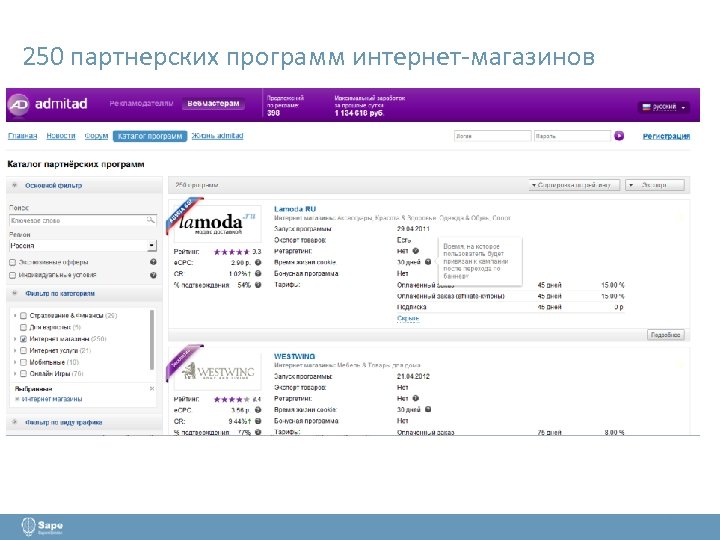
Task: Click the magnifier icon in keyword search
Action: pyautogui.click(x=150, y=220)
